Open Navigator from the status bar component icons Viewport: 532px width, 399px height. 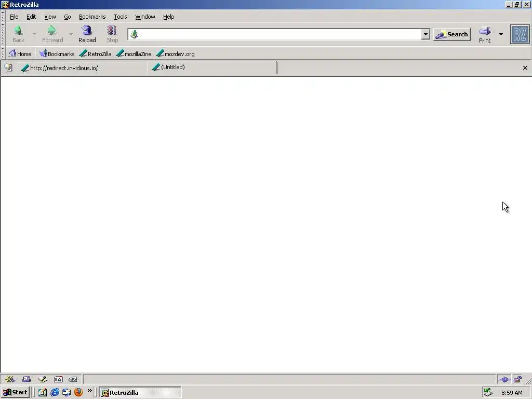click(10, 379)
